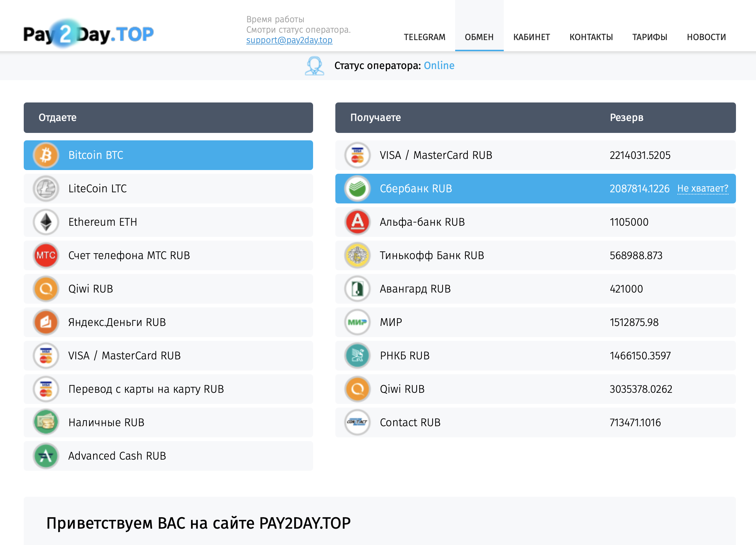Select Перевод с карты на карту RUB
Image resolution: width=756 pixels, height=545 pixels.
click(x=168, y=389)
